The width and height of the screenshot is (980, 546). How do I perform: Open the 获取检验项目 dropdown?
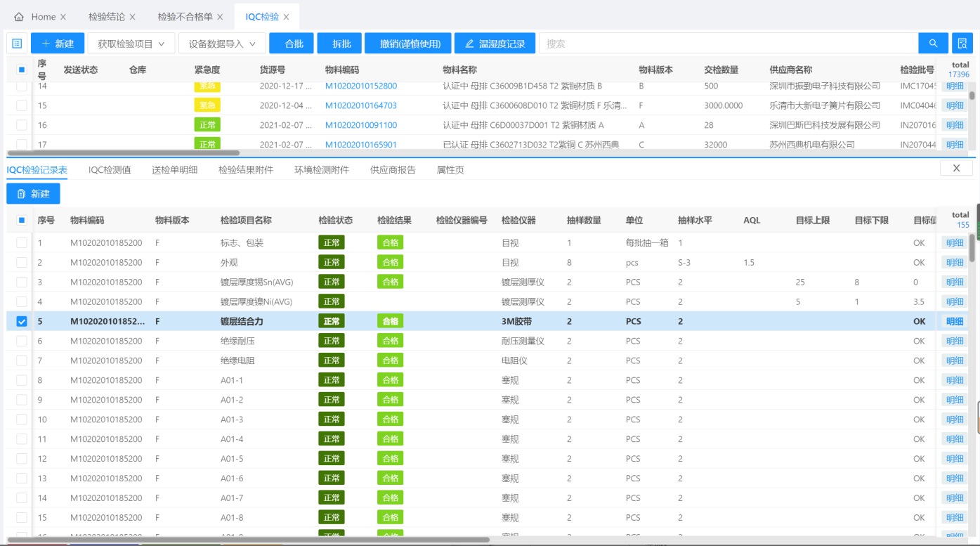click(131, 44)
